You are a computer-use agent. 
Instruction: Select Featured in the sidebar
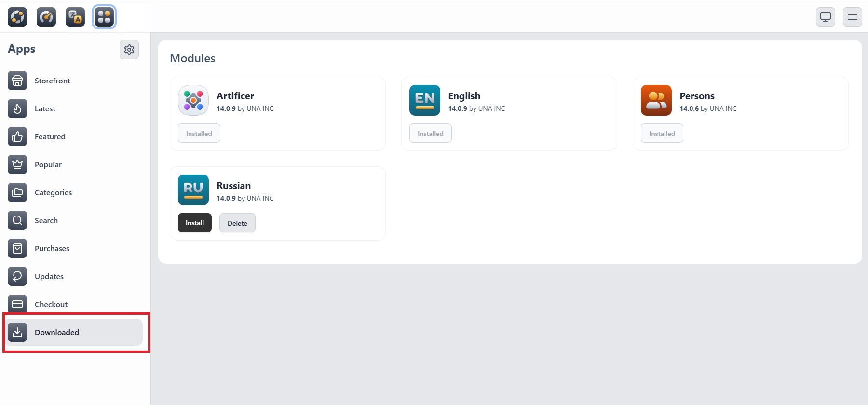click(x=50, y=136)
